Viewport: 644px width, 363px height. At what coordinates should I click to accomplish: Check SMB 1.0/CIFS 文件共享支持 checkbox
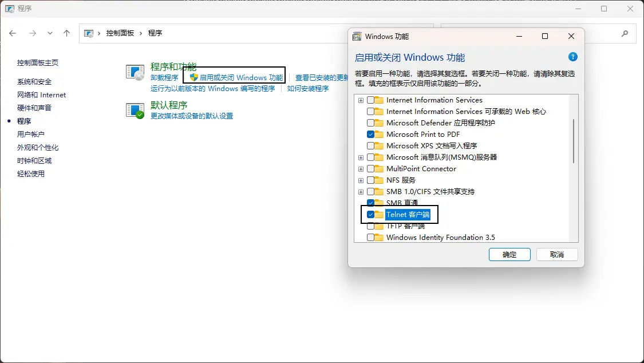(370, 191)
